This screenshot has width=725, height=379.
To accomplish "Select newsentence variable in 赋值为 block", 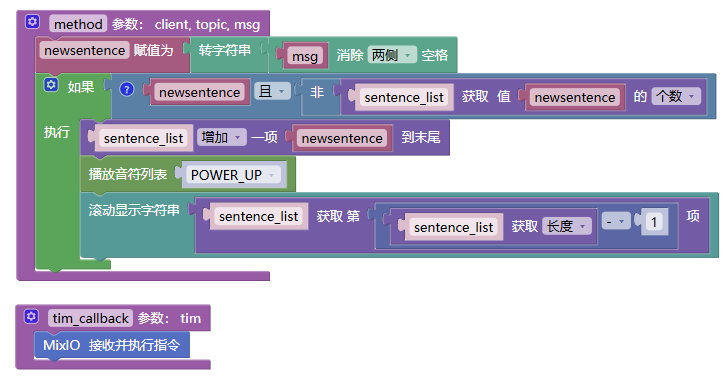I will pyautogui.click(x=85, y=50).
